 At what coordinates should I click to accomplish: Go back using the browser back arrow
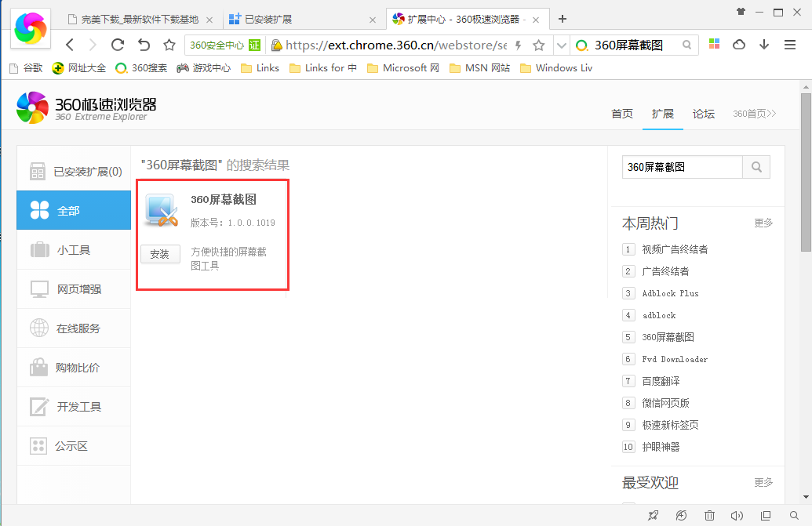pos(70,45)
